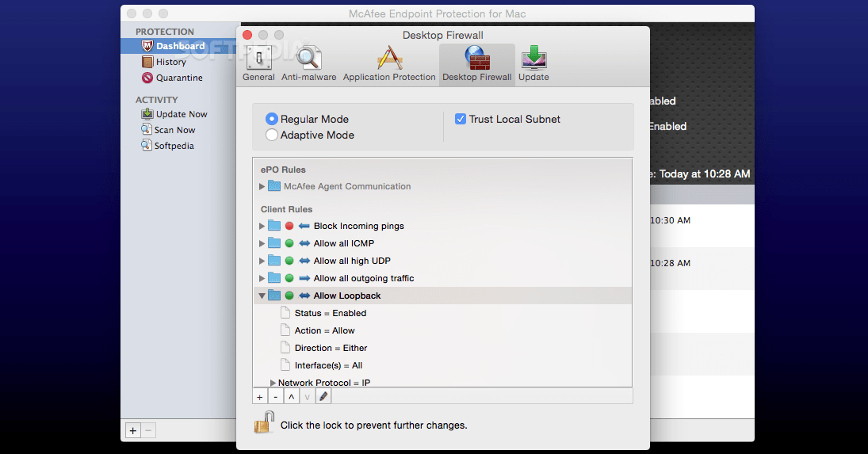Click the McAfee shield Dashboard icon
The height and width of the screenshot is (454, 868).
147,46
